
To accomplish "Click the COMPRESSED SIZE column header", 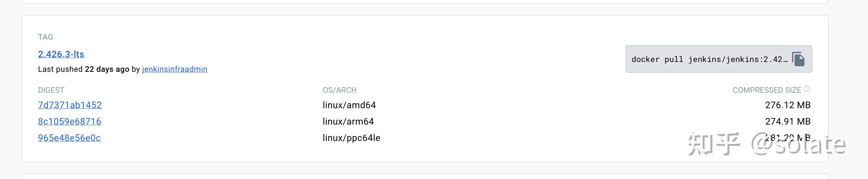I will [766, 90].
